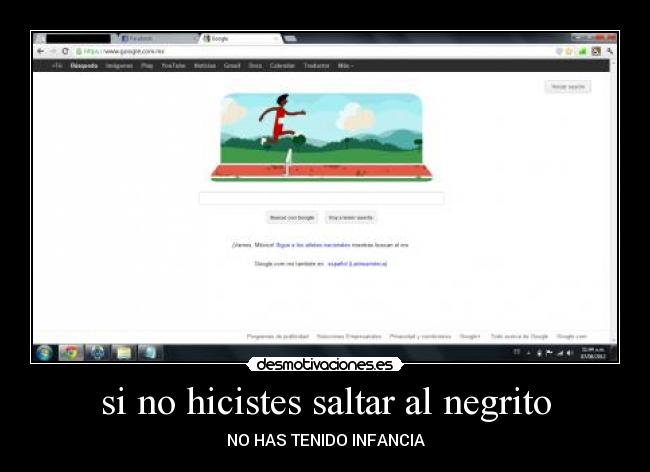This screenshot has width=650, height=472.
Task: Open Imágenes in the Google bar
Action: tap(119, 66)
